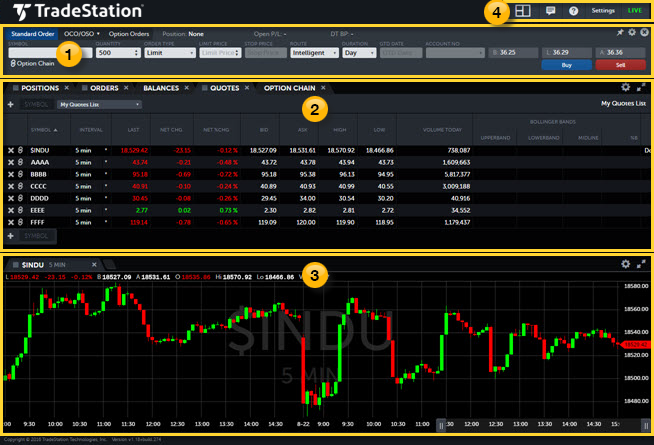Click the Symbol input field in order bar
The width and height of the screenshot is (654, 445).
(x=50, y=53)
